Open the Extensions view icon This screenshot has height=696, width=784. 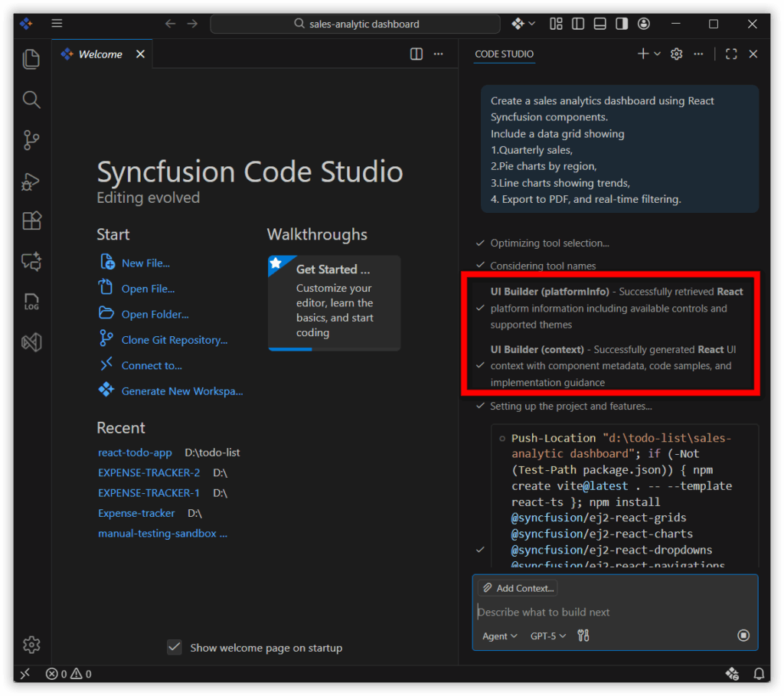(31, 221)
